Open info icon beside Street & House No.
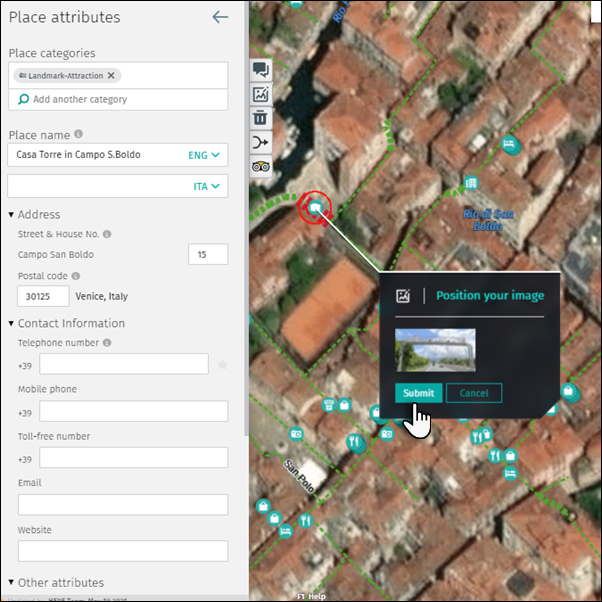This screenshot has height=602, width=602. coord(107,234)
